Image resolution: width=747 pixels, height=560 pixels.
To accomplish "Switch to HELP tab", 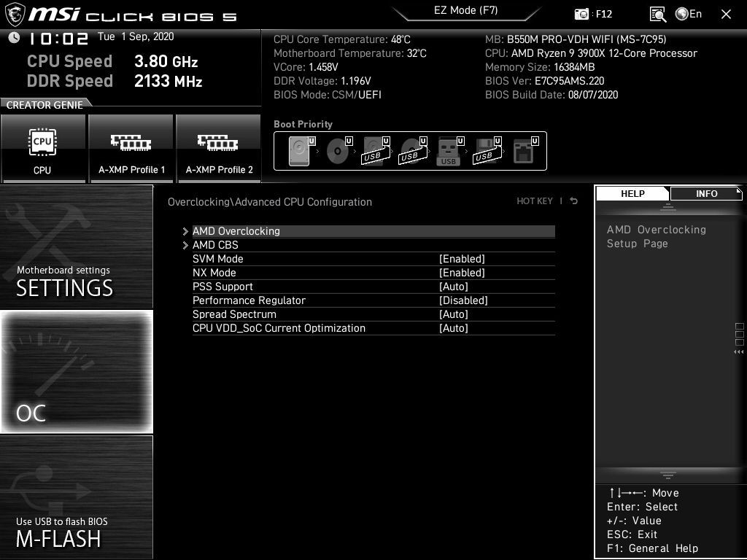I will tap(632, 193).
